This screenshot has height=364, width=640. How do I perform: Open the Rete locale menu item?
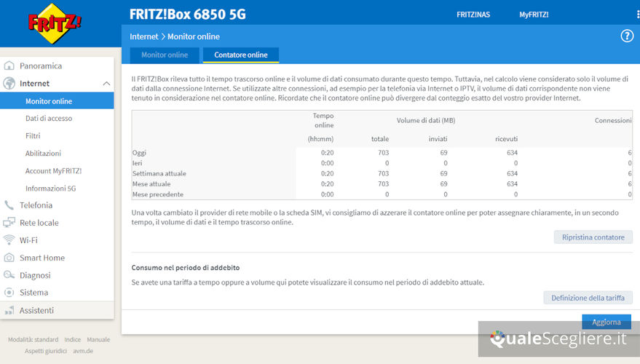click(39, 223)
